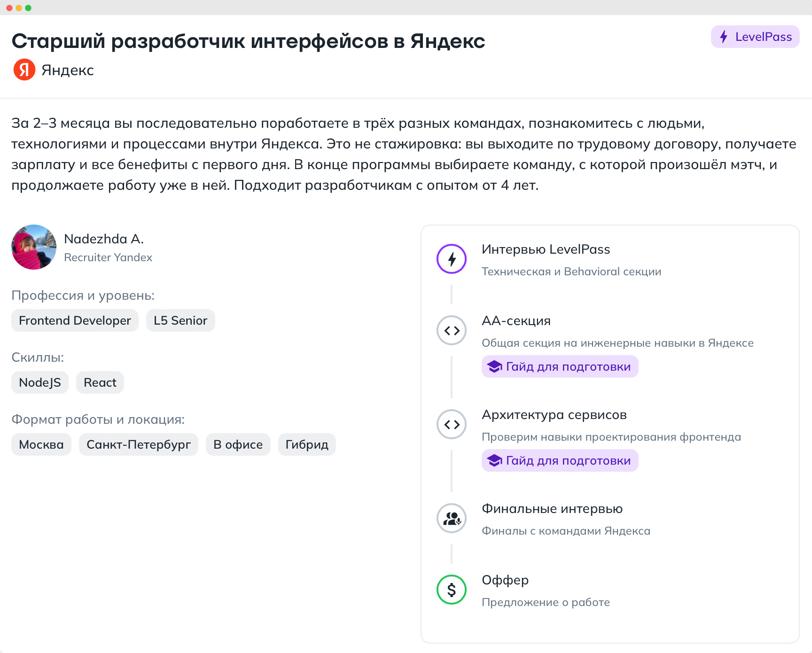Click the code brackets icon for AA-секция
Screen dimensions: 812x653
(452, 330)
